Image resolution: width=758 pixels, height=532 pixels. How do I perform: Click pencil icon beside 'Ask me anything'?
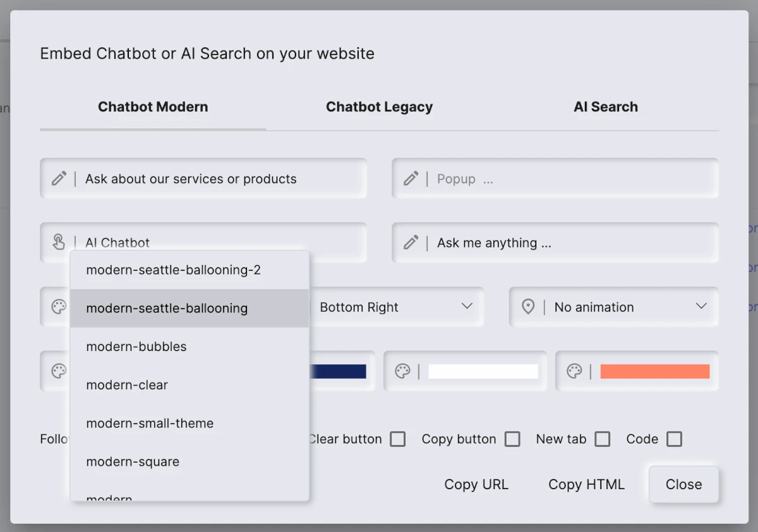coord(411,242)
